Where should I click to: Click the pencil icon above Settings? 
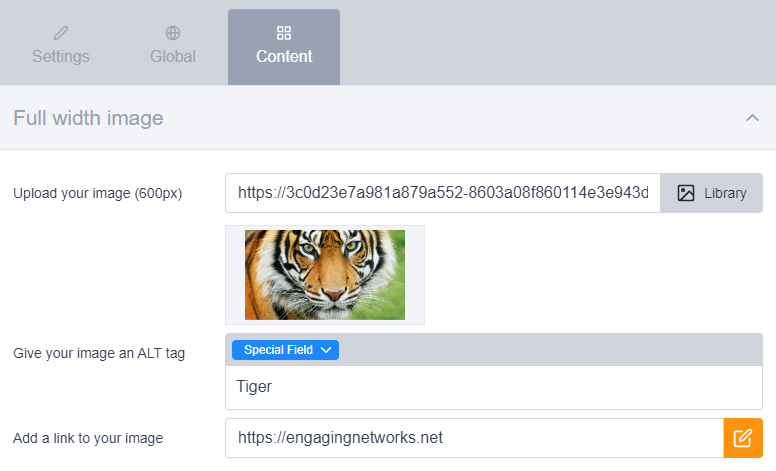(60, 33)
